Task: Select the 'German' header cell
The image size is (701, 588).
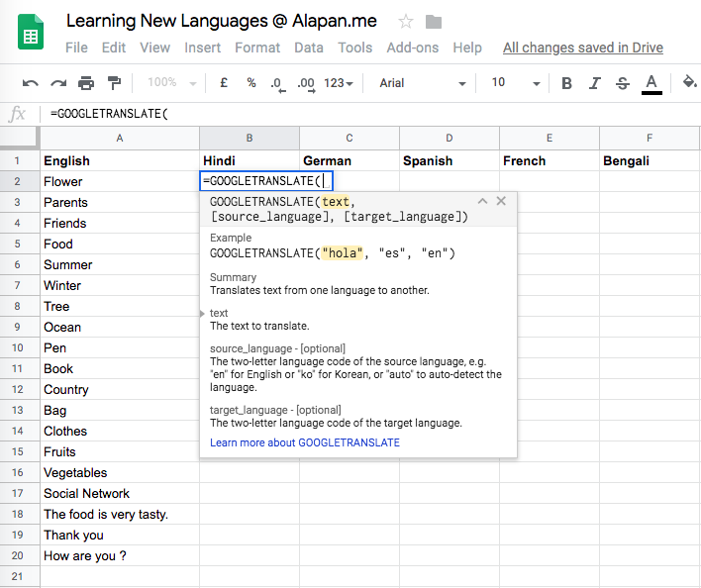Action: pyautogui.click(x=350, y=160)
